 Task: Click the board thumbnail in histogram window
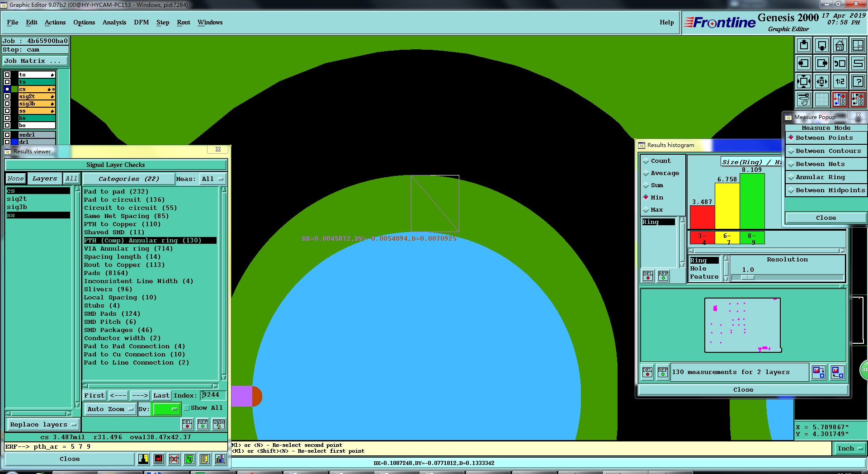743,325
